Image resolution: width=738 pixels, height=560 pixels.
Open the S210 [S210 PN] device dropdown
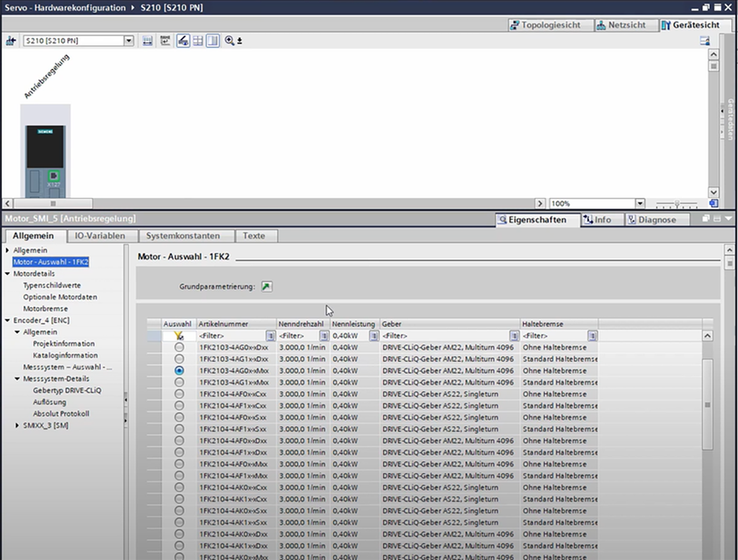(x=129, y=41)
